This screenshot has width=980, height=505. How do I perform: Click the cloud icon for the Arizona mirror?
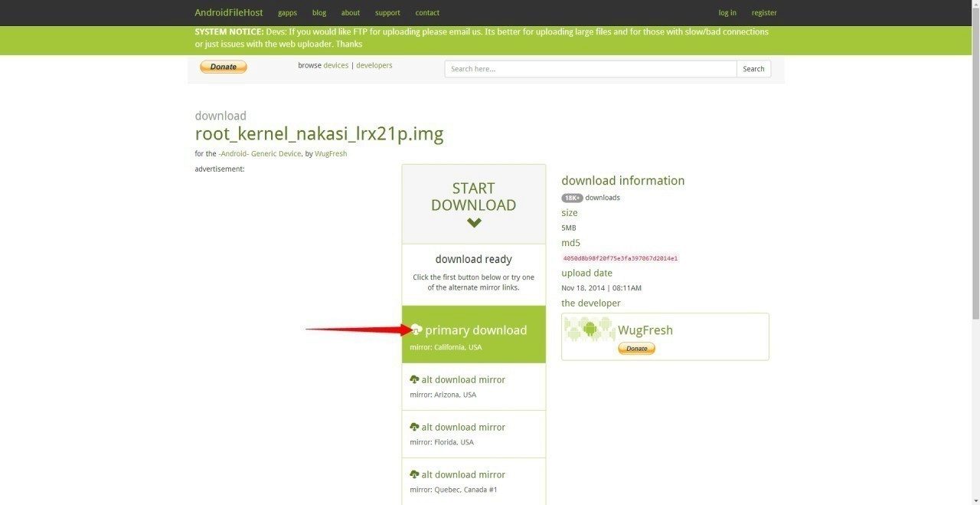414,379
